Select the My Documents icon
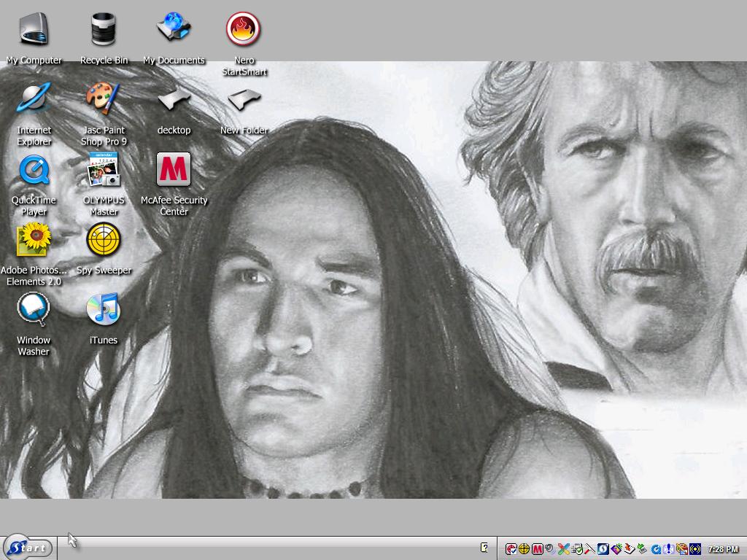Screen dimensions: 747x560 click(x=174, y=38)
